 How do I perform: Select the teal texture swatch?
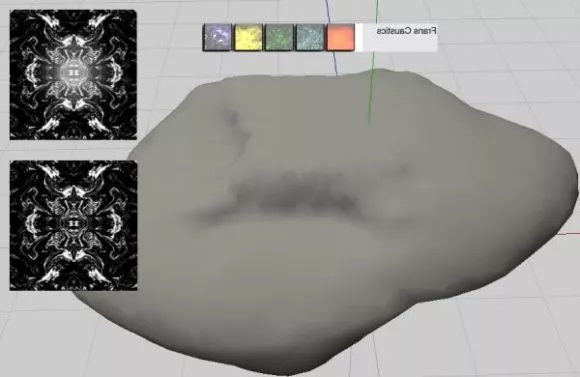(x=310, y=37)
